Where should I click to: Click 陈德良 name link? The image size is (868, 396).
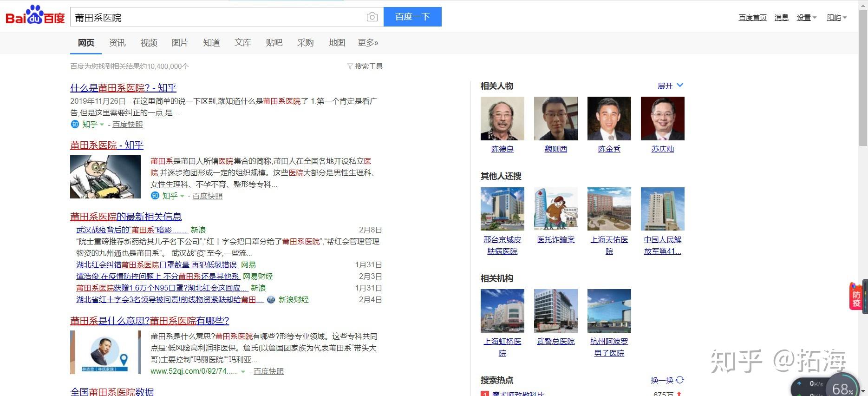pyautogui.click(x=503, y=149)
